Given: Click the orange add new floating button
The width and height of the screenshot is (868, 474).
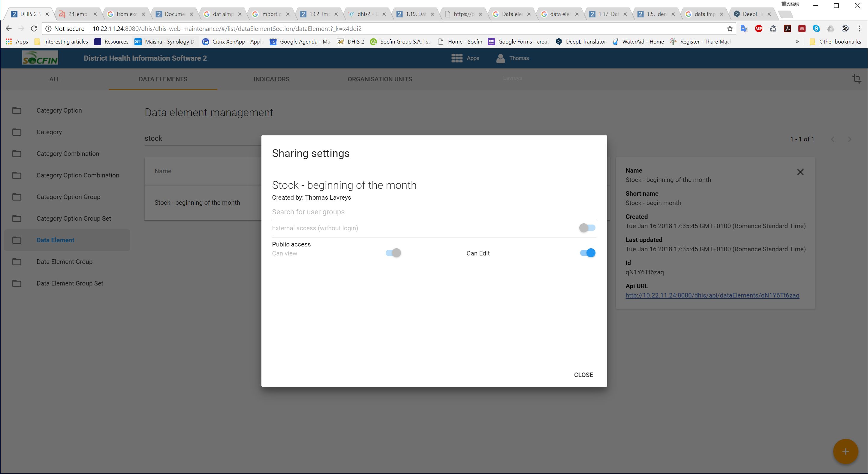Looking at the screenshot, I should [845, 451].
